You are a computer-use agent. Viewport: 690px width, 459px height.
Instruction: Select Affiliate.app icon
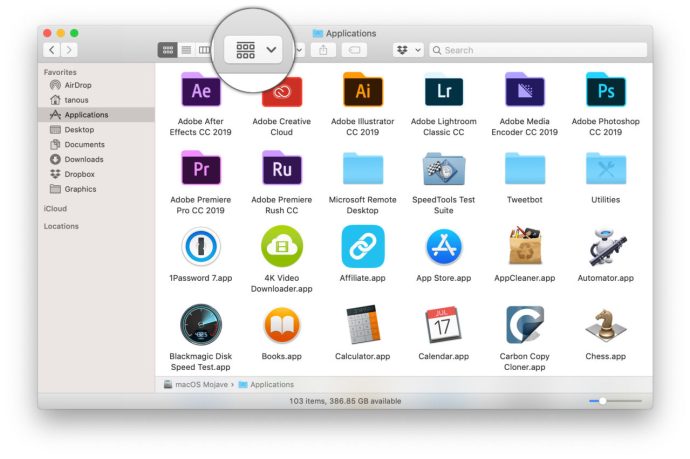pyautogui.click(x=363, y=246)
